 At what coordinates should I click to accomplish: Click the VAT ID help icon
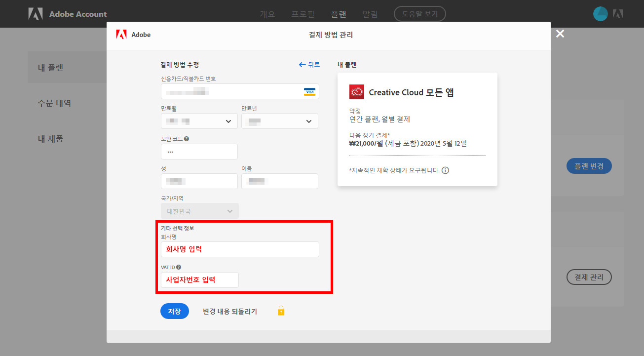coord(179,267)
